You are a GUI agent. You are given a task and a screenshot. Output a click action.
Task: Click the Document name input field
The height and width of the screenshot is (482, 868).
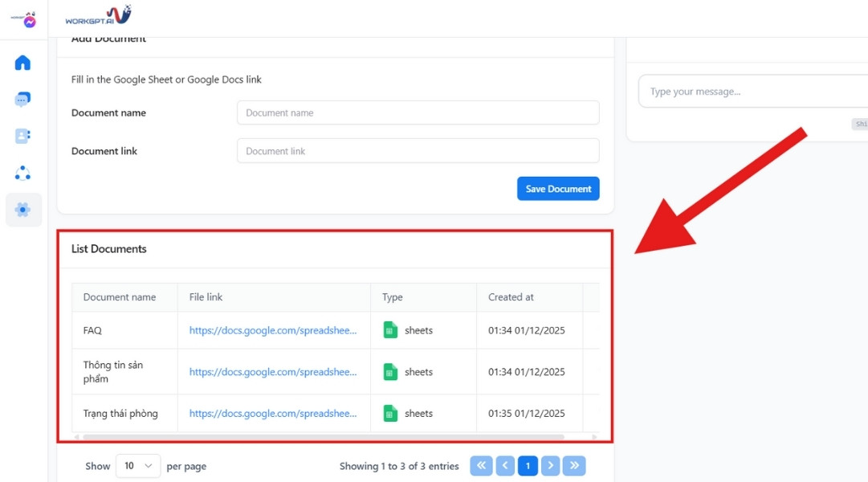418,112
